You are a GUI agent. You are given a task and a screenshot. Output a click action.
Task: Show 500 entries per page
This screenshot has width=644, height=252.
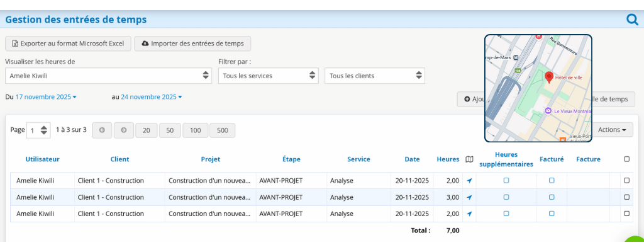click(222, 130)
